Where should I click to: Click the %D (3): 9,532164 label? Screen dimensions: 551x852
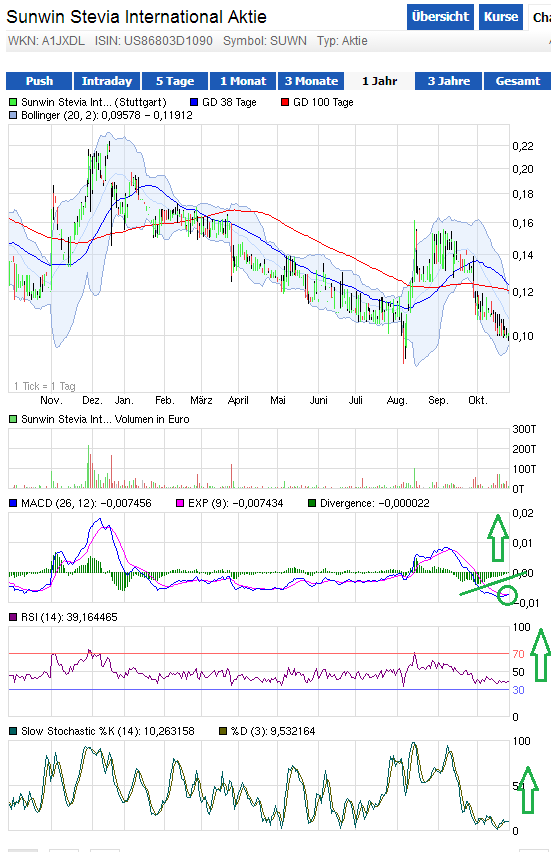273,731
